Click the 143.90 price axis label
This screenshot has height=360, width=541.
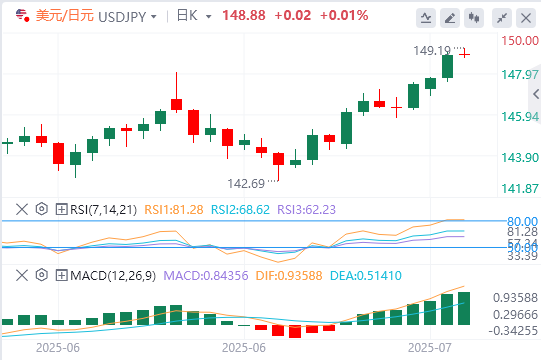[x=520, y=158]
